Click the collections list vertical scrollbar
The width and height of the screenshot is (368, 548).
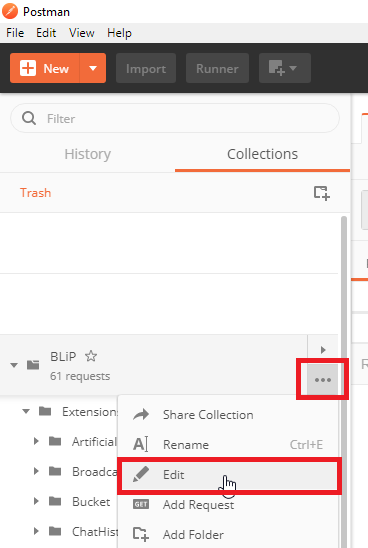coord(344,381)
